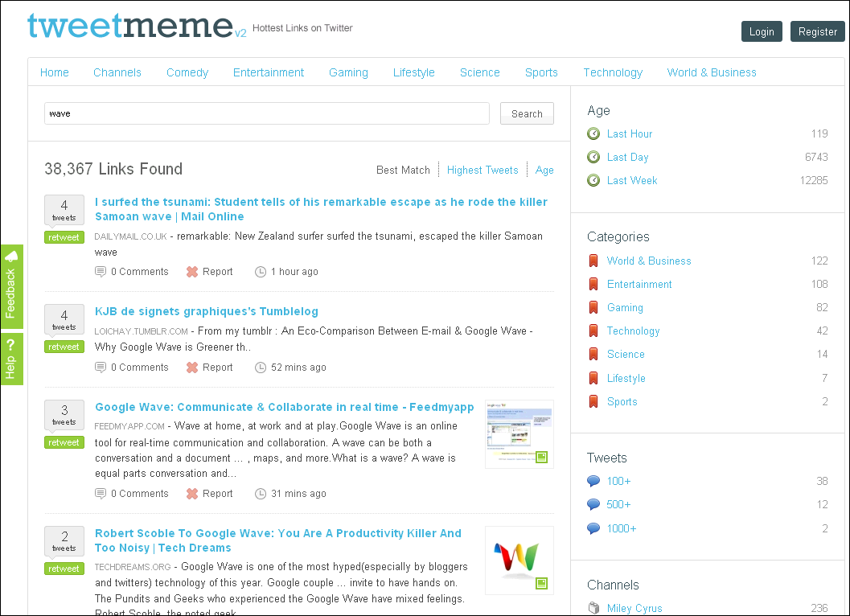Filter results by Last Hour link
Viewport: 850px width, 616px height.
[630, 134]
